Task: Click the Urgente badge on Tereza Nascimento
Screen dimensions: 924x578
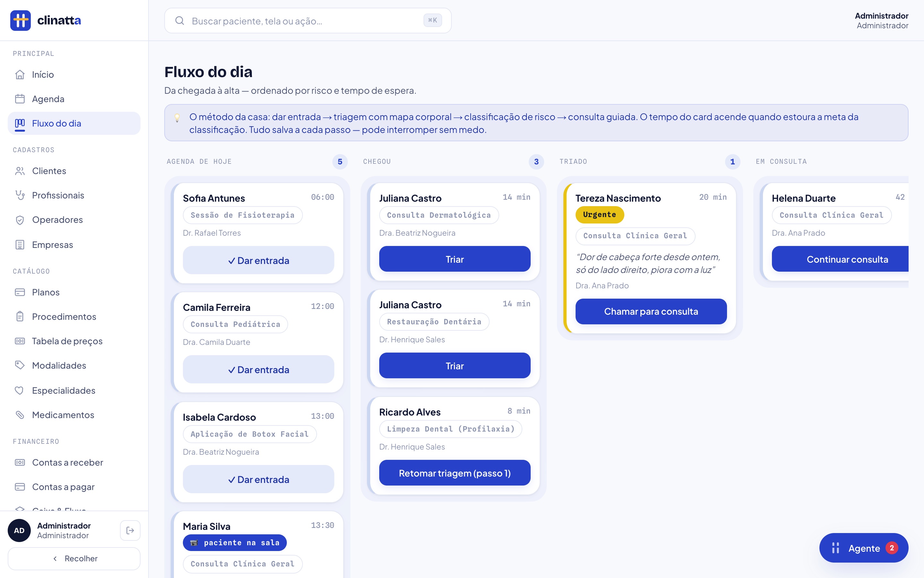Action: tap(599, 215)
